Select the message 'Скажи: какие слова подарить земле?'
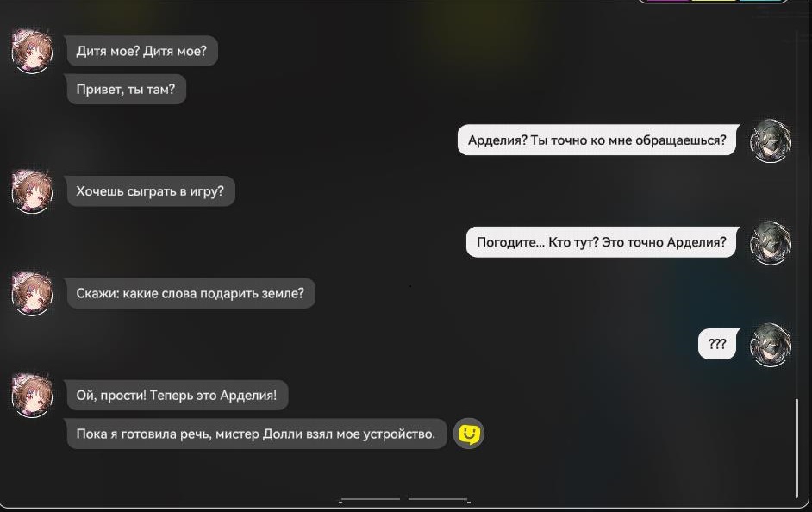 [190, 293]
